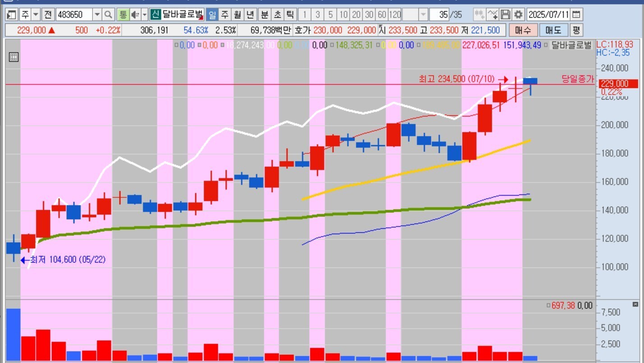Open chart settings gear icon
Screen dimensions: 644x363
pyautogui.click(x=519, y=14)
